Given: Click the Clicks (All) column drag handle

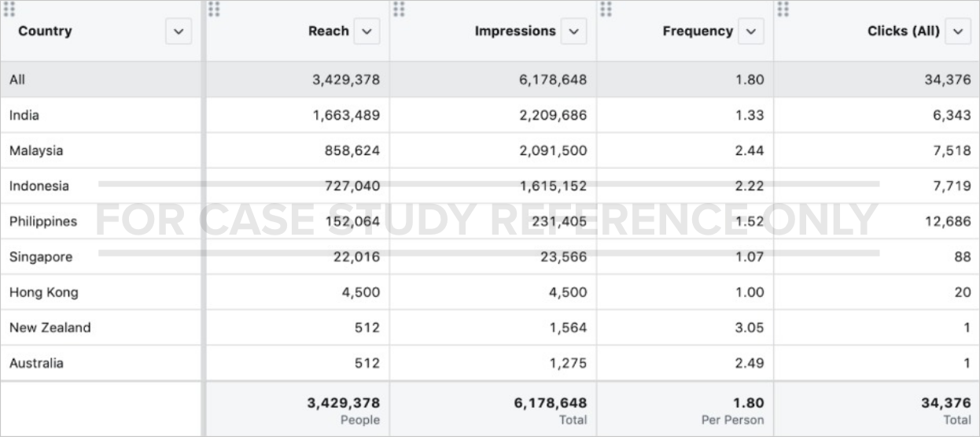Looking at the screenshot, I should point(783,9).
